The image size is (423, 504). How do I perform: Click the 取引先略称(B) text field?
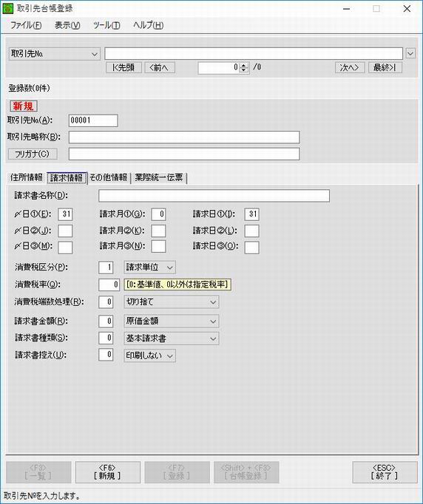coord(184,137)
